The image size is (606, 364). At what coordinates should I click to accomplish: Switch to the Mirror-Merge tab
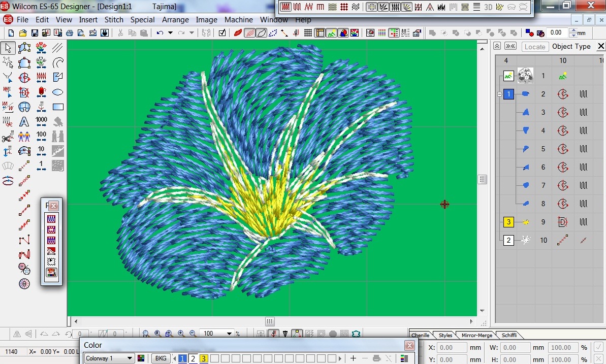[x=477, y=336]
